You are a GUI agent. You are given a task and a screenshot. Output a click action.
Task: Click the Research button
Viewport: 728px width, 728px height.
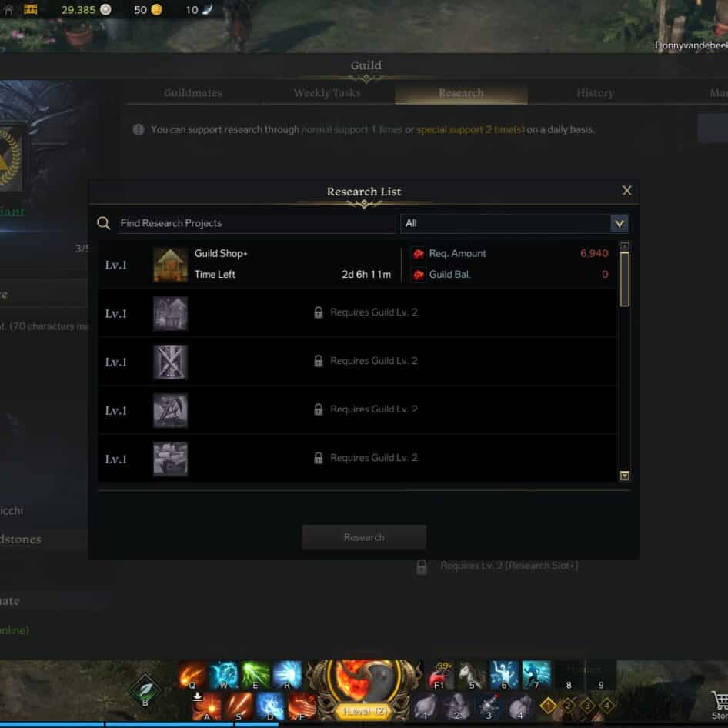(x=364, y=537)
